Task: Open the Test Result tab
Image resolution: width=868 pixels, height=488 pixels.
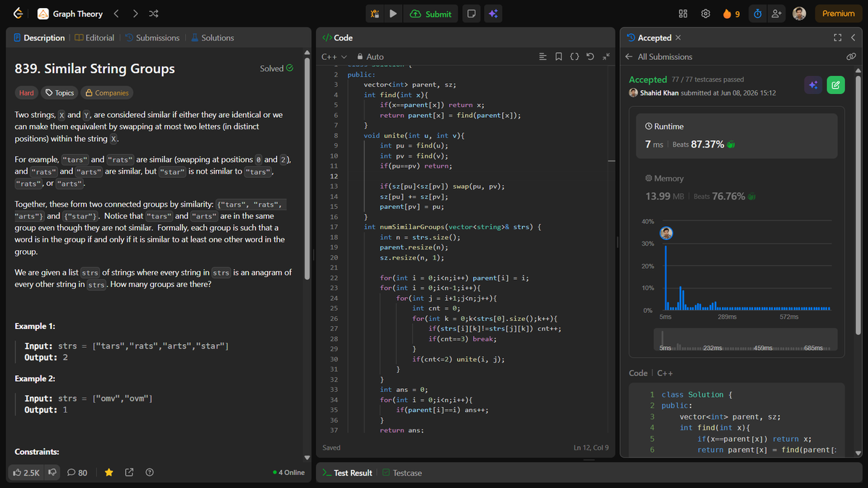Action: (347, 473)
